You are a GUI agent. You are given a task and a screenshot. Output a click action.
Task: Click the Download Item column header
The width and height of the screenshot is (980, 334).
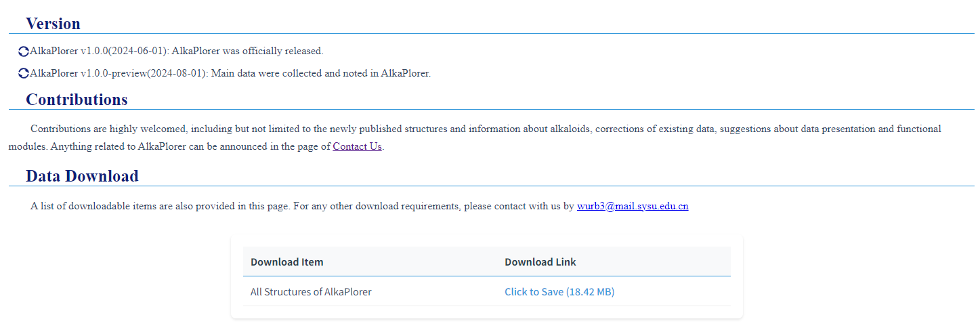[286, 262]
